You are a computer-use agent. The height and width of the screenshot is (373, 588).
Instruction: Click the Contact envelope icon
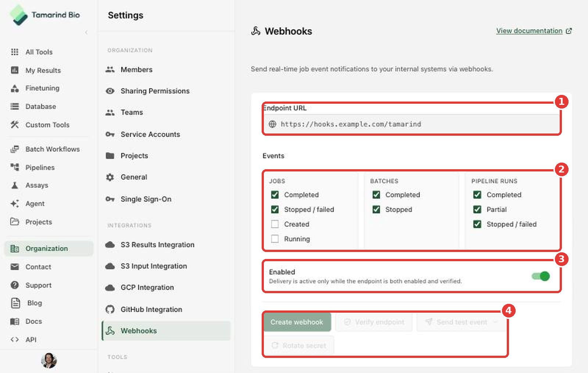15,267
